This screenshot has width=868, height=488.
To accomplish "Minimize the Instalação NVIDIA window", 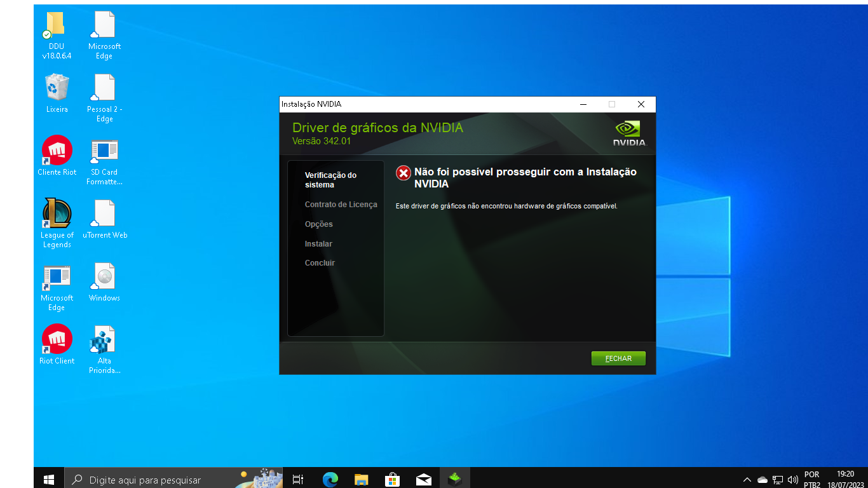I will pyautogui.click(x=583, y=104).
